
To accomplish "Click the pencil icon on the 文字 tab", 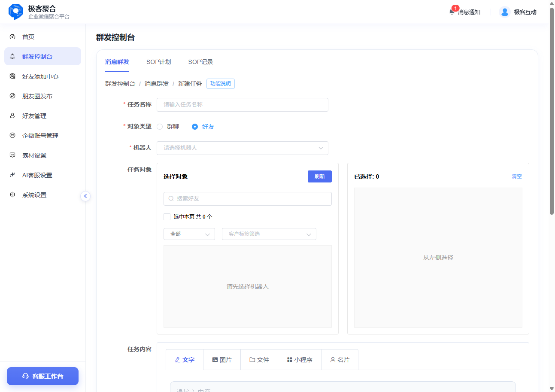I will click(x=178, y=360).
